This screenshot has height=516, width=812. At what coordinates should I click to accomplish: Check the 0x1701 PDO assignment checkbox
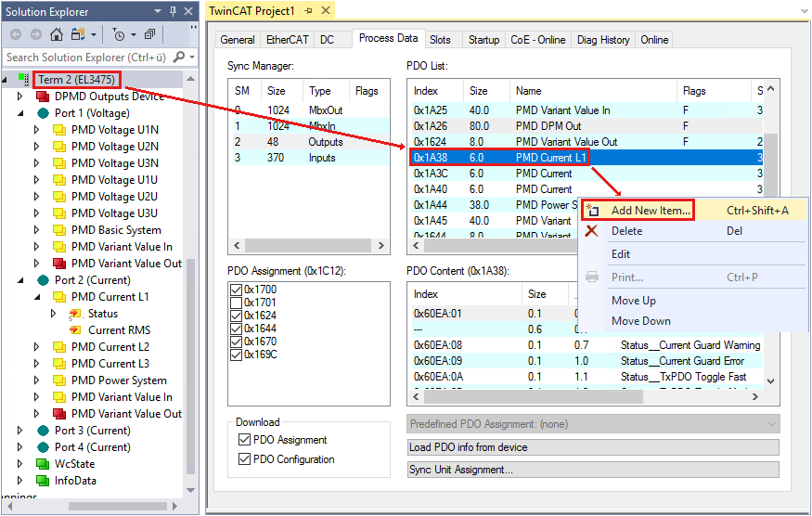(x=236, y=303)
